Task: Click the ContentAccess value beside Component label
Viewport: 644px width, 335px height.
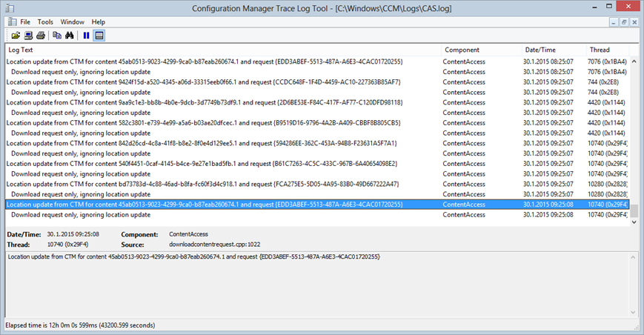Action: (188, 234)
